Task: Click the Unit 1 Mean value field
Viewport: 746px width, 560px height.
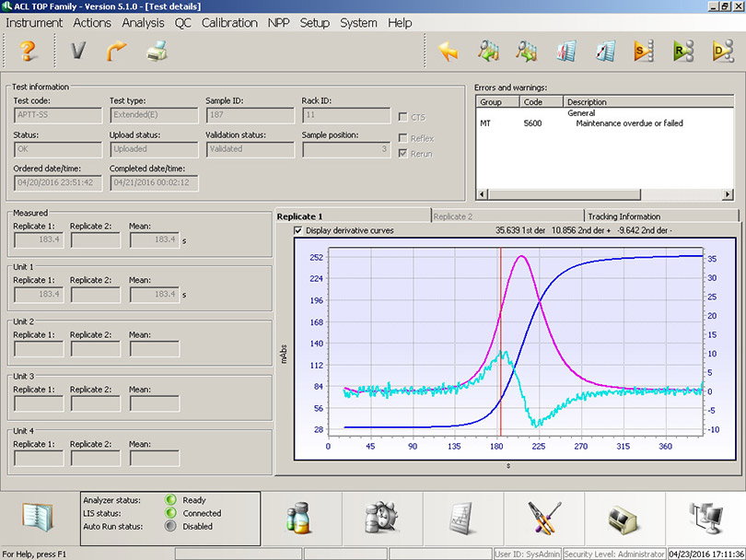Action: pyautogui.click(x=155, y=295)
